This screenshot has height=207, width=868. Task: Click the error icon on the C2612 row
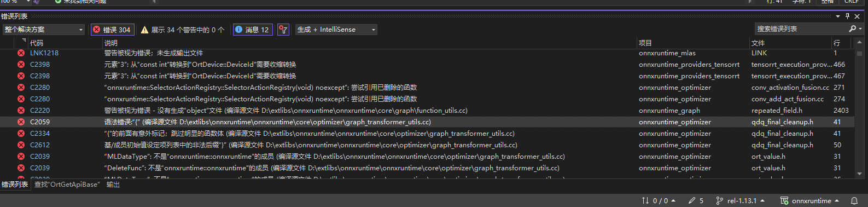pyautogui.click(x=21, y=145)
